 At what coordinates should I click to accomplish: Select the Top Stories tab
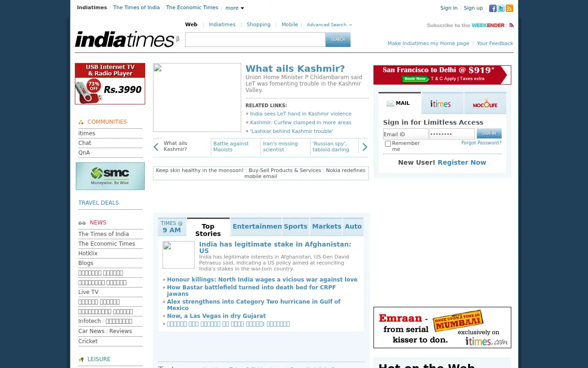(x=208, y=227)
